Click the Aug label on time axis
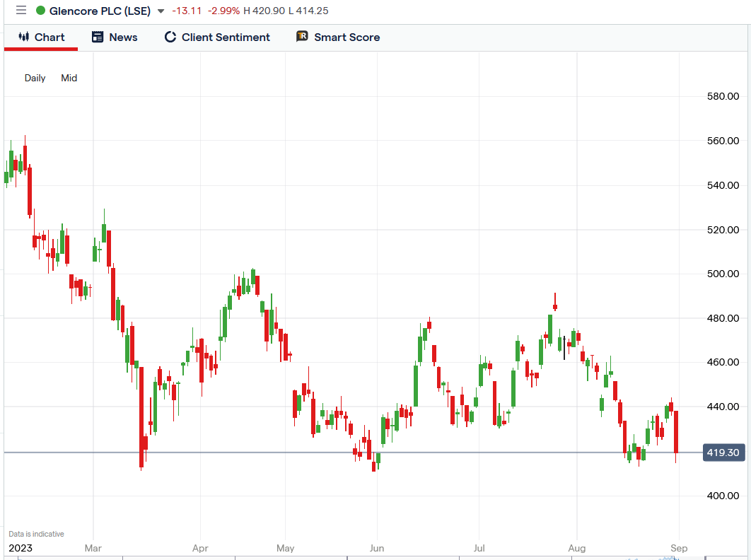This screenshot has width=751, height=560. point(576,548)
